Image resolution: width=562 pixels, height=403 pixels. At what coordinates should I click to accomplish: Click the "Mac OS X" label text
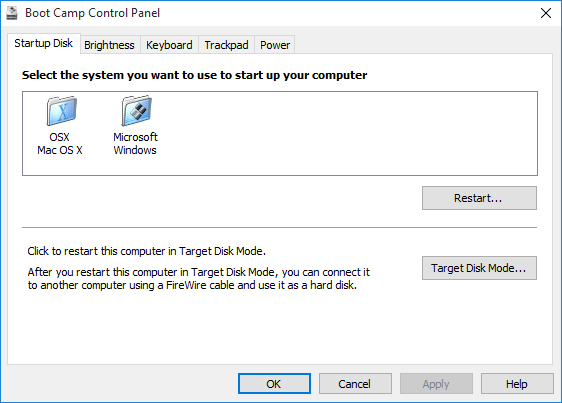[60, 150]
